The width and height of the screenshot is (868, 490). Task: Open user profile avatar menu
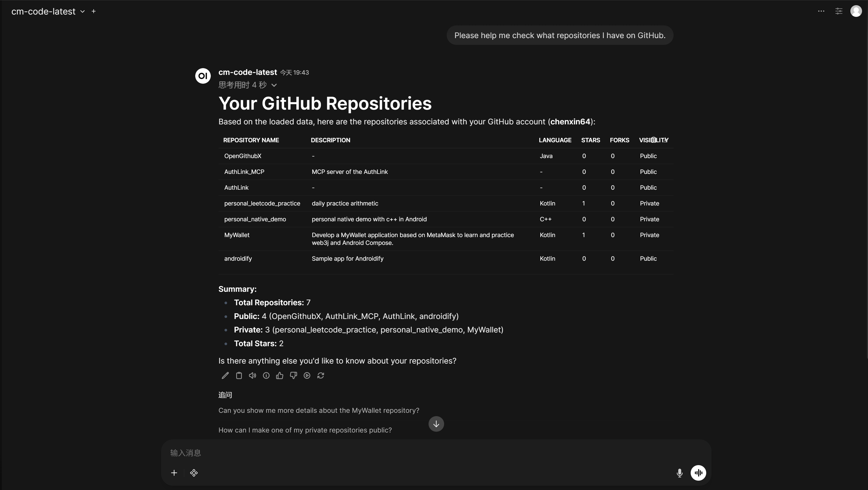[x=856, y=11]
